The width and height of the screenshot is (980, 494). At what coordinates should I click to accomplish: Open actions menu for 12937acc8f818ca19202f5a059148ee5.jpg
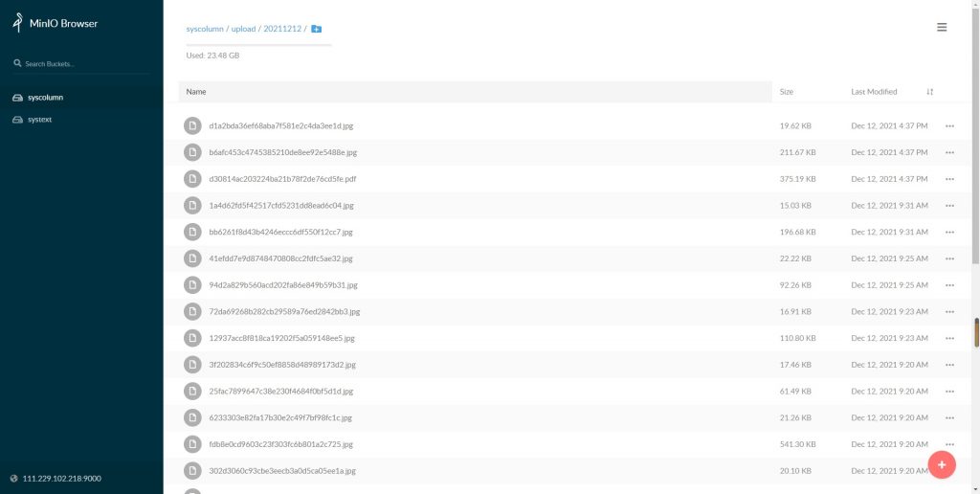(x=950, y=338)
